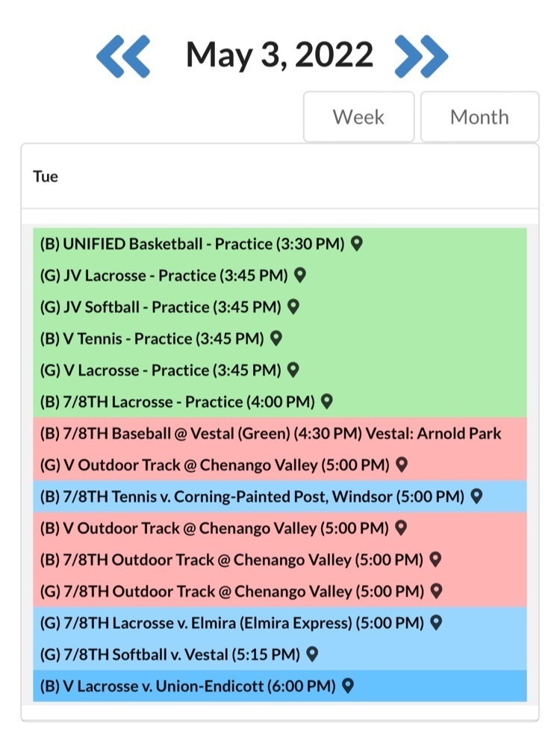Click map pin for 7/8TH Lacrosse practice
The image size is (560, 729).
tap(326, 401)
